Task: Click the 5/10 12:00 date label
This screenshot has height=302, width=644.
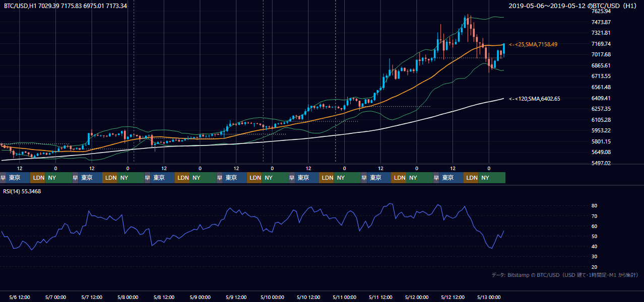Action: coord(309,297)
